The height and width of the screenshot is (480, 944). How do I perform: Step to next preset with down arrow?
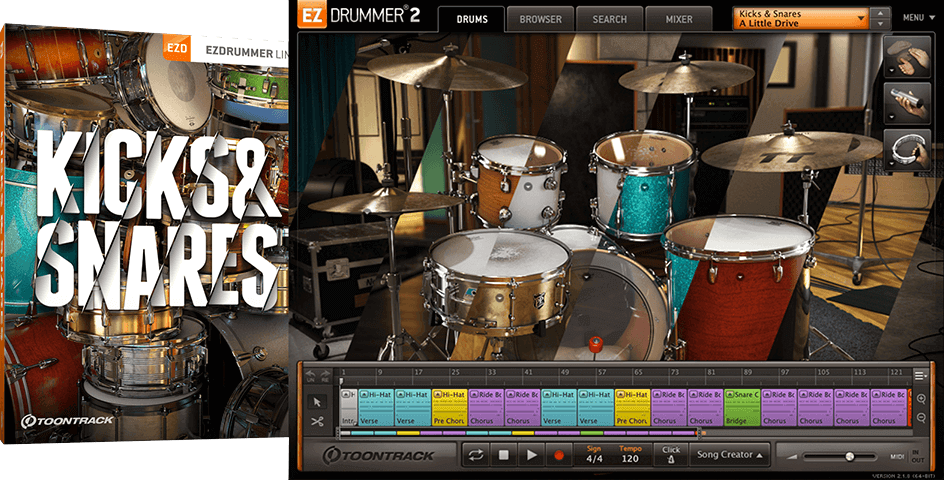(x=881, y=24)
